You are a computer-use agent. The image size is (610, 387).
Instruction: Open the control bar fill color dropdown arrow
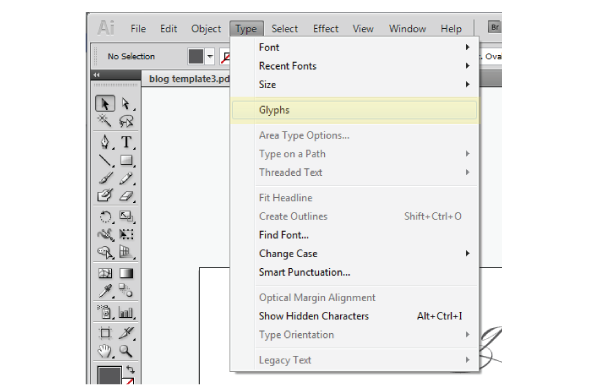(x=210, y=56)
